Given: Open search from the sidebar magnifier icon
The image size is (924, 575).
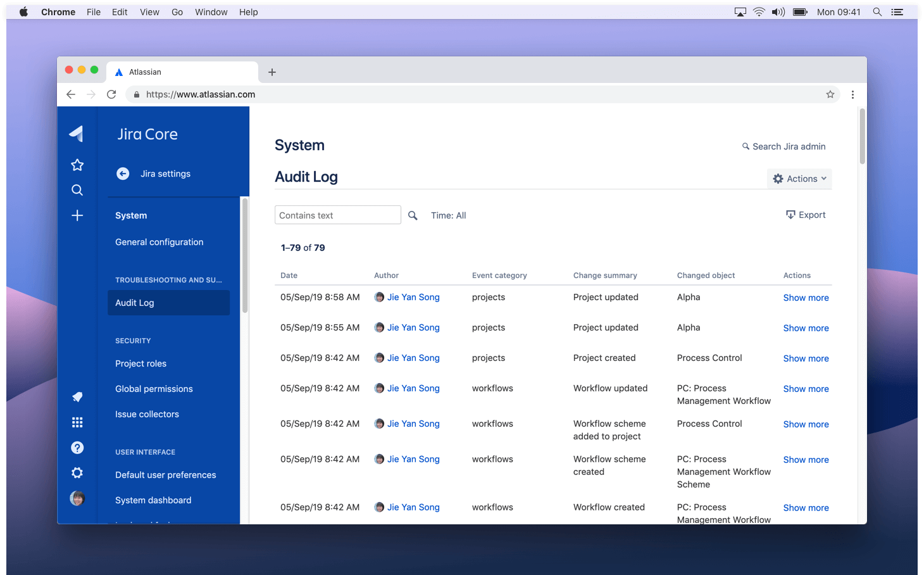Looking at the screenshot, I should (77, 190).
